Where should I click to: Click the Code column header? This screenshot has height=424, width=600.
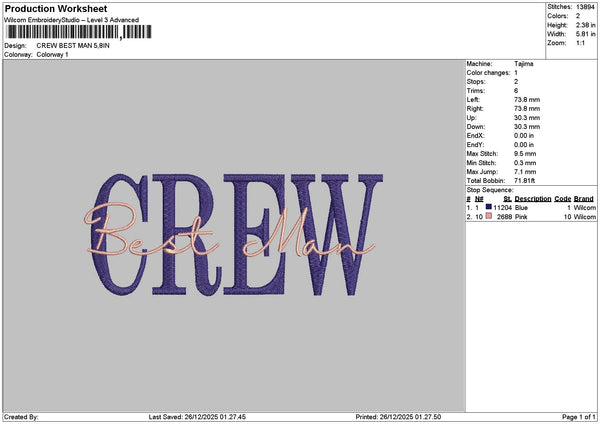pyautogui.click(x=562, y=199)
